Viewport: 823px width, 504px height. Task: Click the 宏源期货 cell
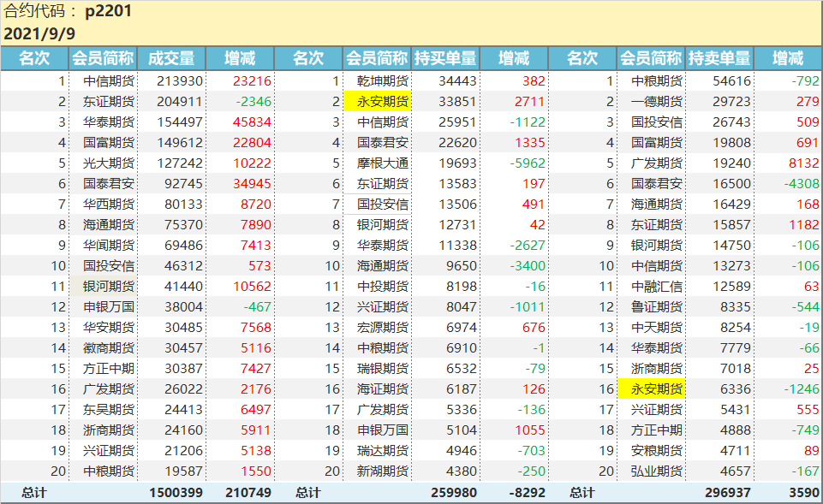pyautogui.click(x=383, y=327)
